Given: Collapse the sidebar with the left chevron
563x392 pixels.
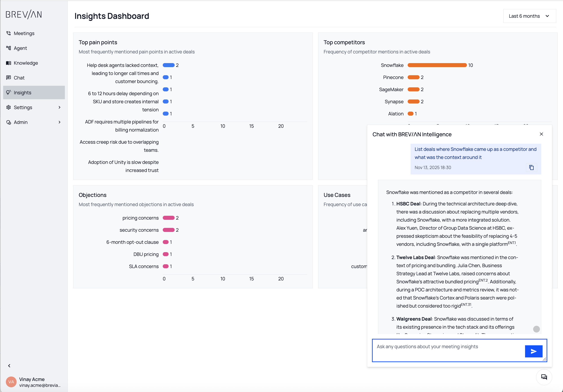Looking at the screenshot, I should [x=9, y=366].
